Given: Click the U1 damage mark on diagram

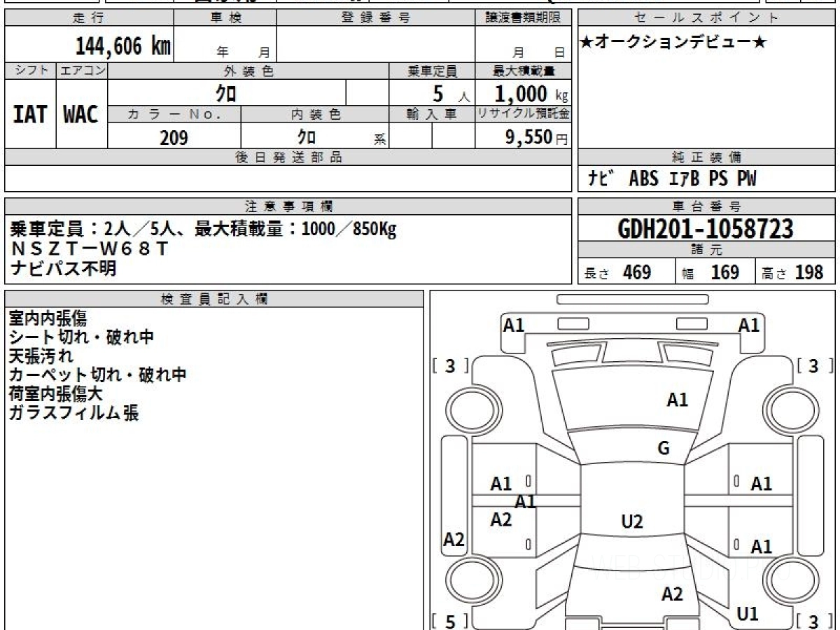Looking at the screenshot, I should (x=748, y=614).
